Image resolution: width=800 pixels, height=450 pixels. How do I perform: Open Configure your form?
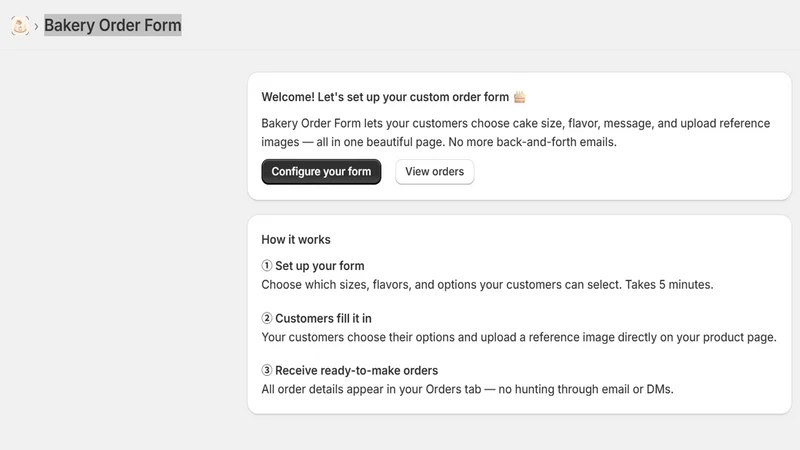[x=321, y=171]
